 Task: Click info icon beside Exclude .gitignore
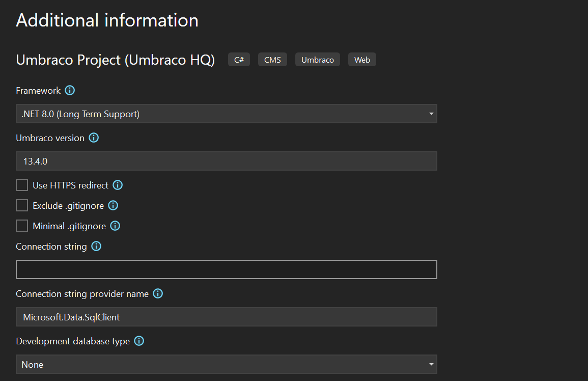pyautogui.click(x=113, y=205)
